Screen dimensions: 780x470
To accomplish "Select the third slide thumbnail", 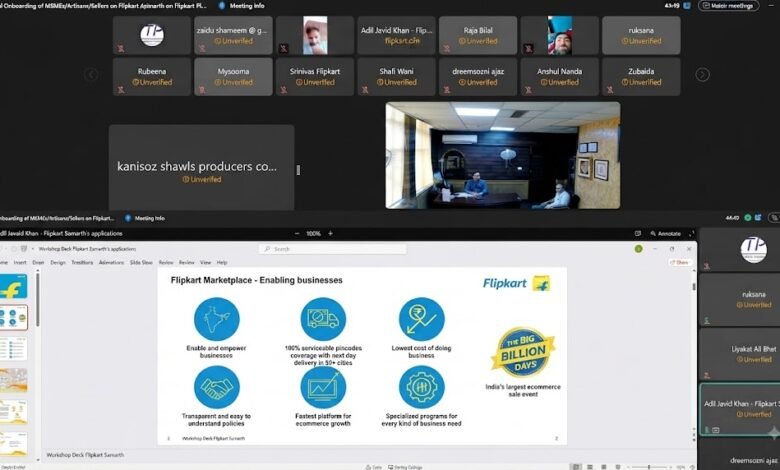I will pos(13,349).
